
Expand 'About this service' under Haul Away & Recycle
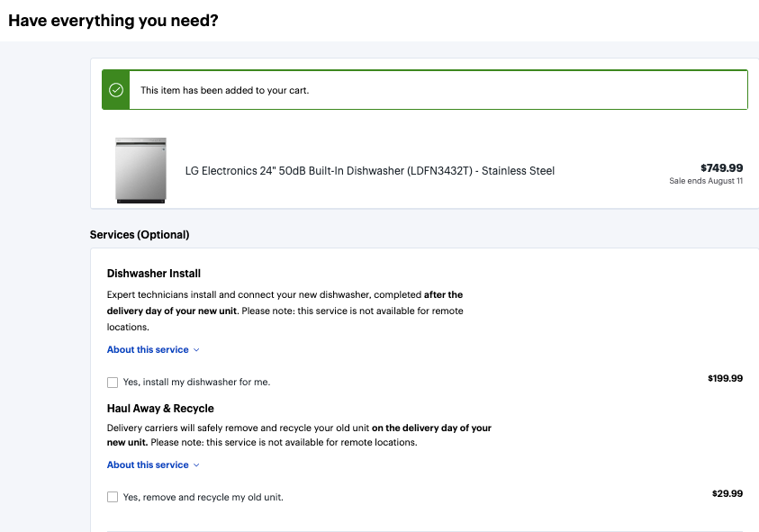[x=153, y=464]
